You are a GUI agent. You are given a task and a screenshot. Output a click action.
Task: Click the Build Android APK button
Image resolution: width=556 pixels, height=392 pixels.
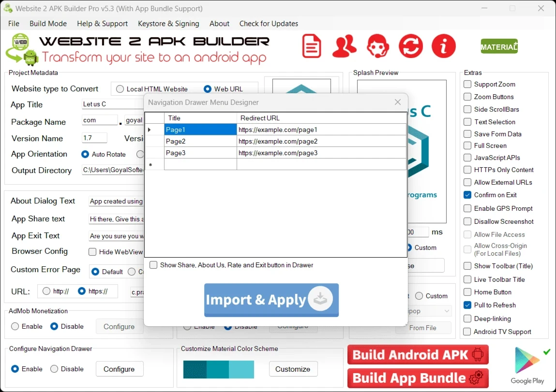(418, 354)
